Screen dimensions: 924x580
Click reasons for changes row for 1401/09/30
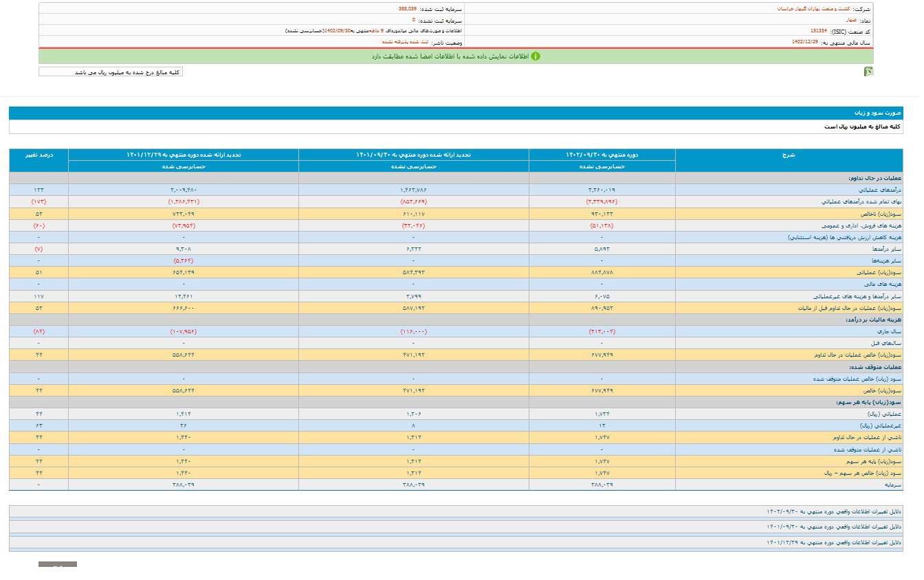pos(833,527)
